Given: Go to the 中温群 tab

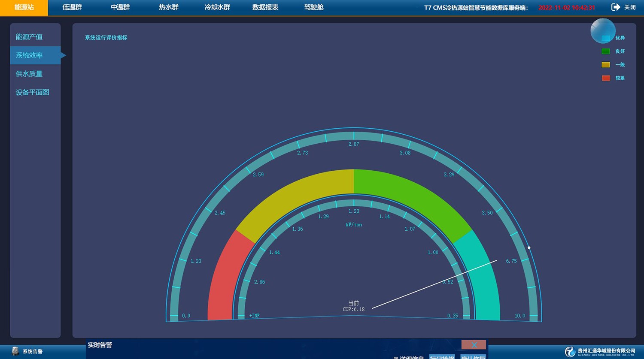Looking at the screenshot, I should (x=120, y=7).
